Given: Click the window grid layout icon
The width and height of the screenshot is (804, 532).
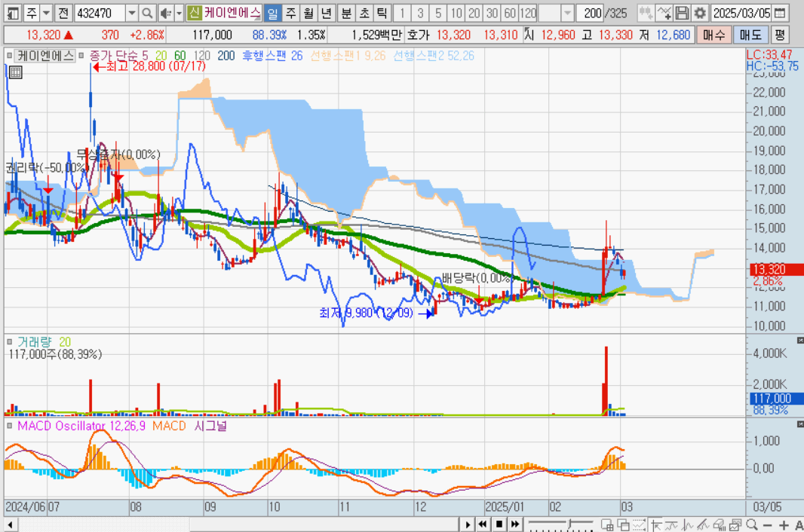Looking at the screenshot, I should (607, 524).
